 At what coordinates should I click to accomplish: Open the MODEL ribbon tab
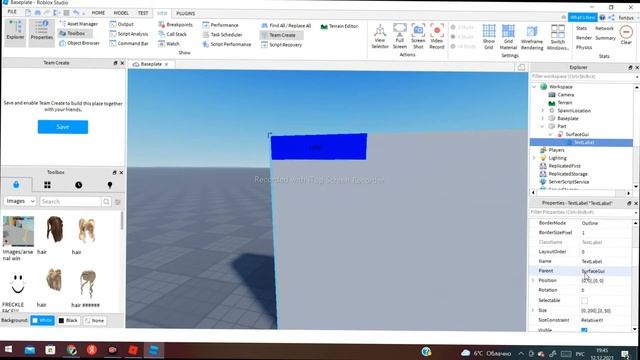[x=121, y=13]
